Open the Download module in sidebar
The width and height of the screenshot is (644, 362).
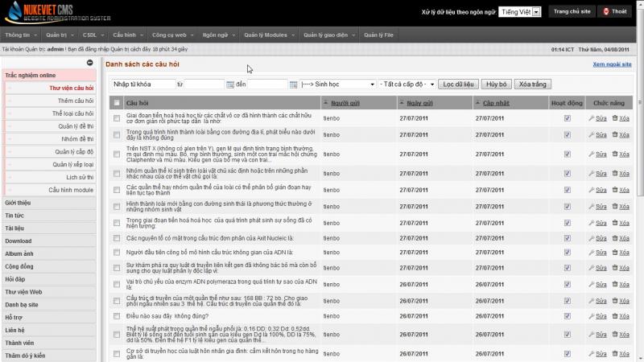click(x=49, y=241)
